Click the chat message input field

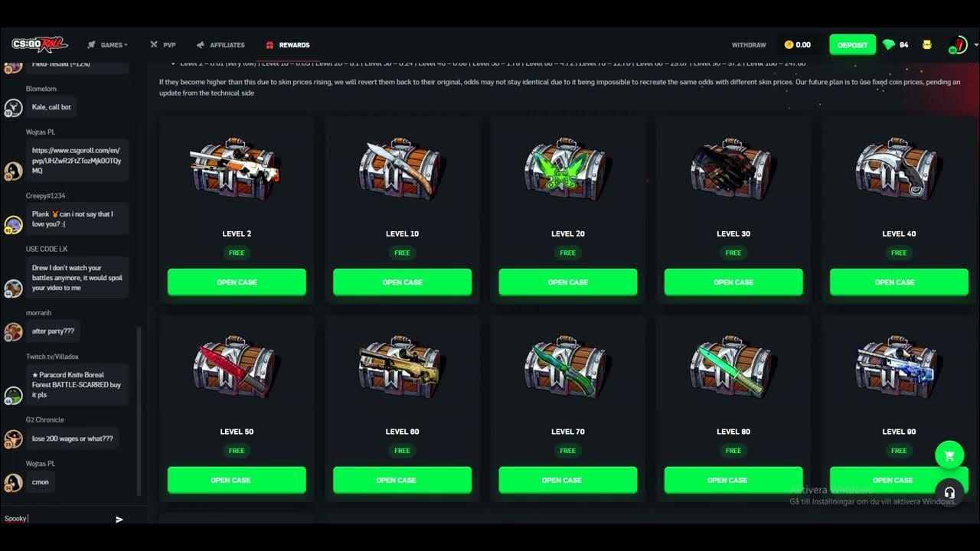tap(57, 519)
